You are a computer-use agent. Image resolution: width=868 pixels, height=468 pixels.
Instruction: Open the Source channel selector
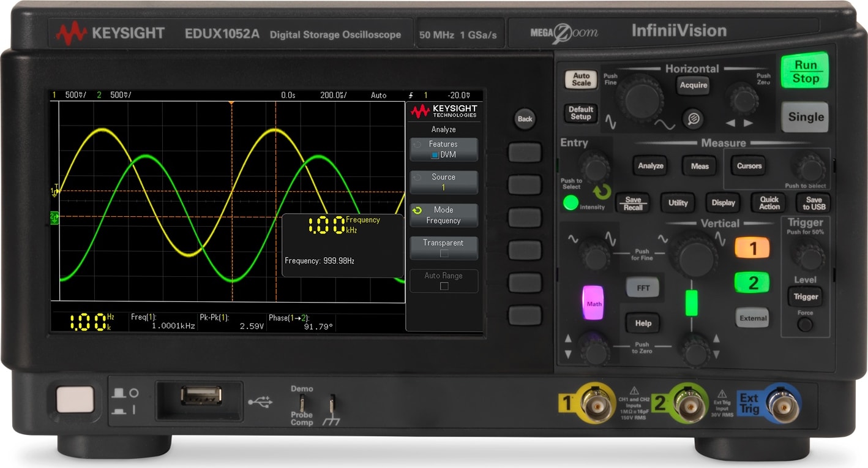(x=443, y=182)
